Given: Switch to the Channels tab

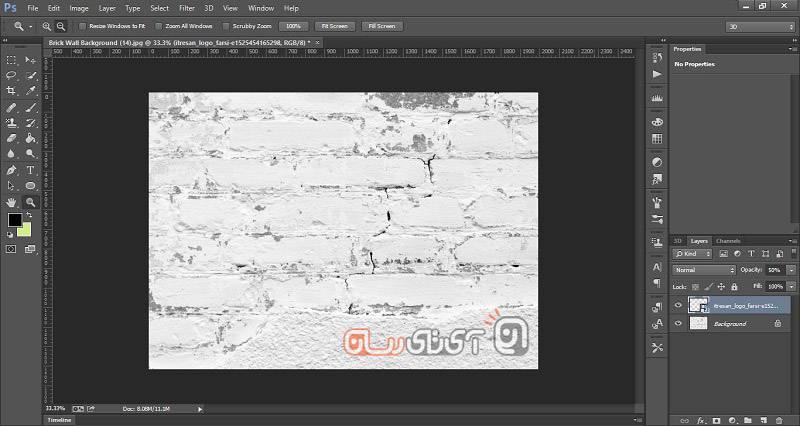Looking at the screenshot, I should (728, 241).
